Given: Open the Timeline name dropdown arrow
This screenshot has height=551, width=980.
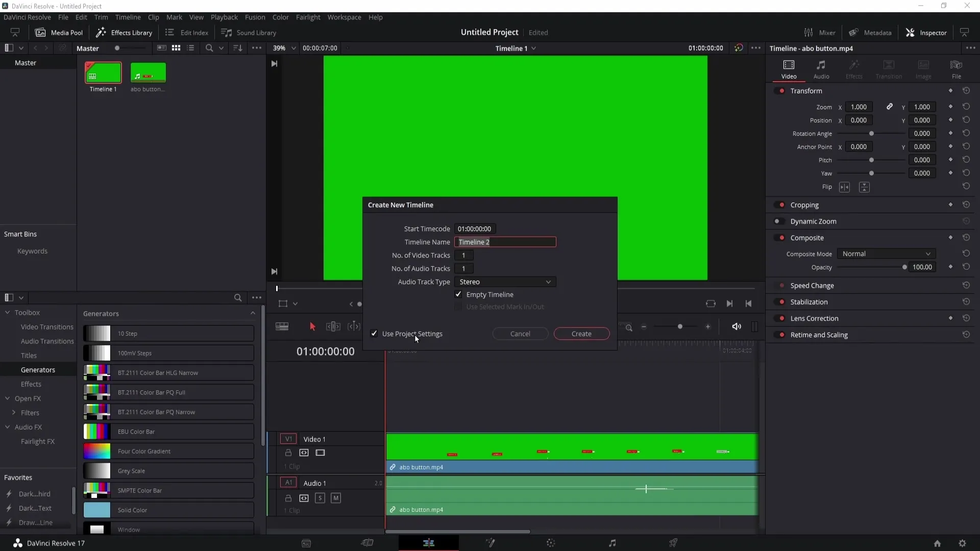Looking at the screenshot, I should 534,48.
